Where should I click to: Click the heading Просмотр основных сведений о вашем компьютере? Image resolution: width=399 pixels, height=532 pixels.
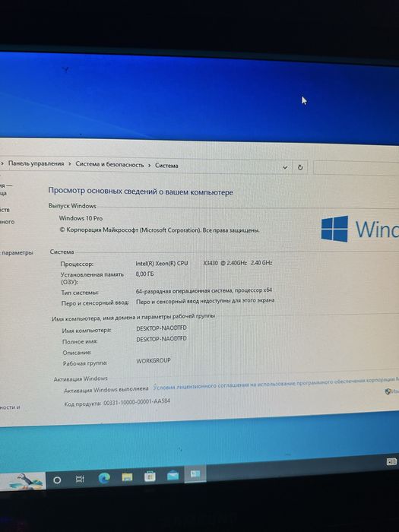141,191
